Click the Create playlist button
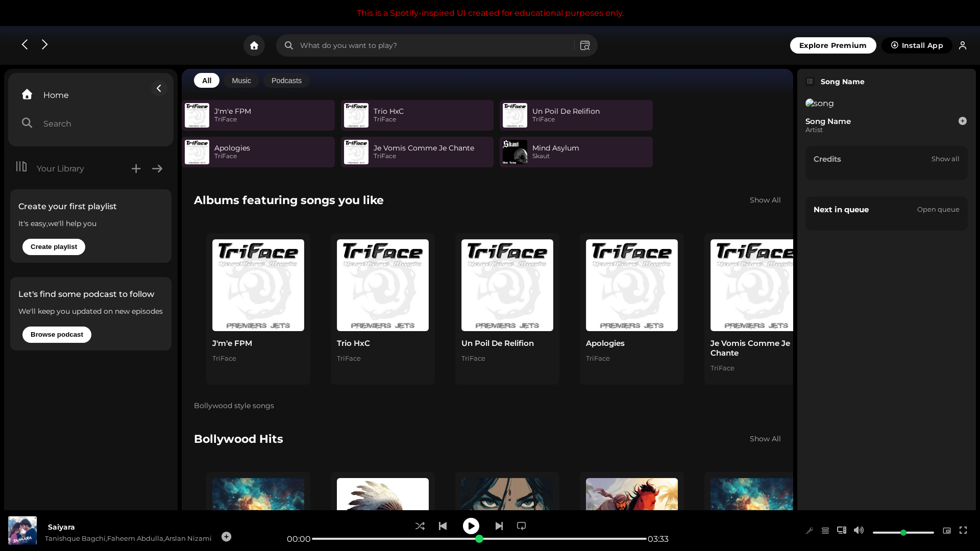Screen dimensions: 980x551 pos(54,247)
